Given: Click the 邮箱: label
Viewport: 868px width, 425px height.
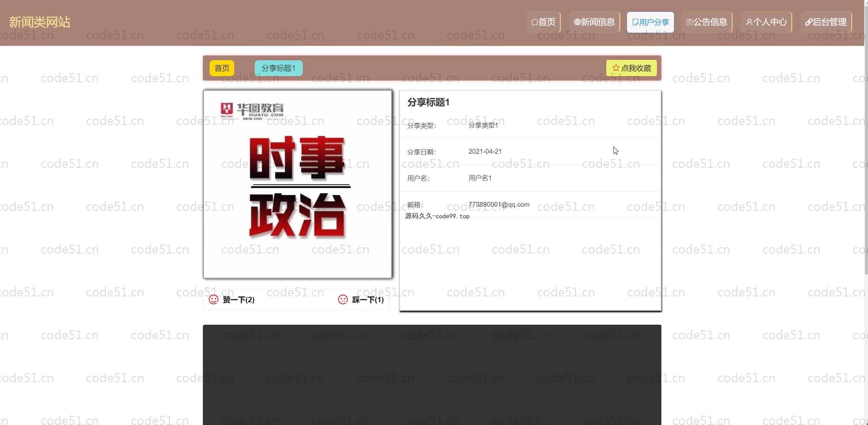Looking at the screenshot, I should pos(415,205).
